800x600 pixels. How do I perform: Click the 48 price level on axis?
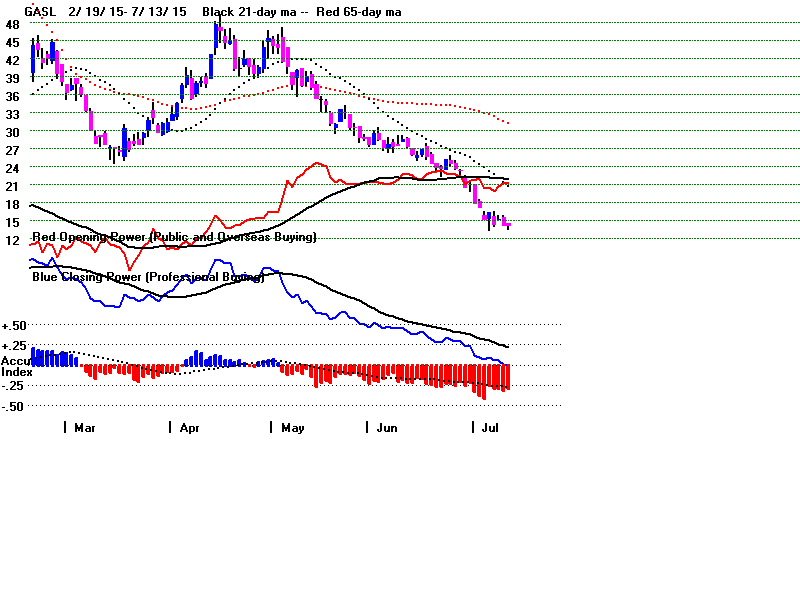coord(11,25)
